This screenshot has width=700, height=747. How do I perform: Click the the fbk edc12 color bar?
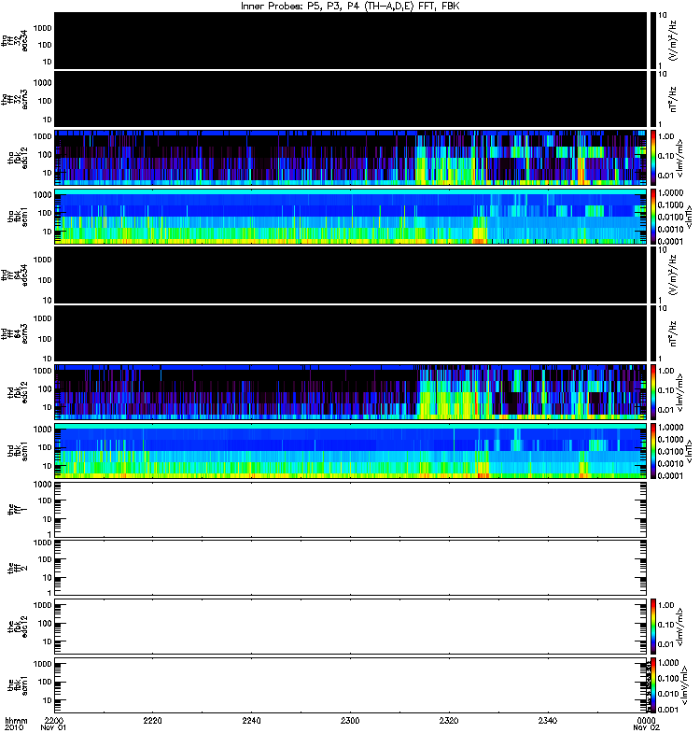coord(653,627)
